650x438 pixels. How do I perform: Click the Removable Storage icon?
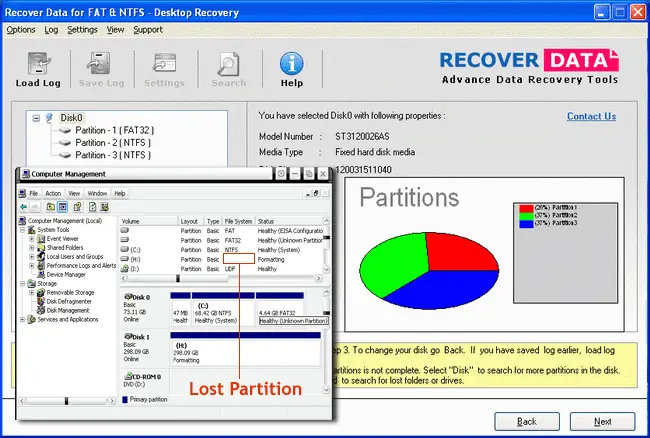[x=41, y=293]
